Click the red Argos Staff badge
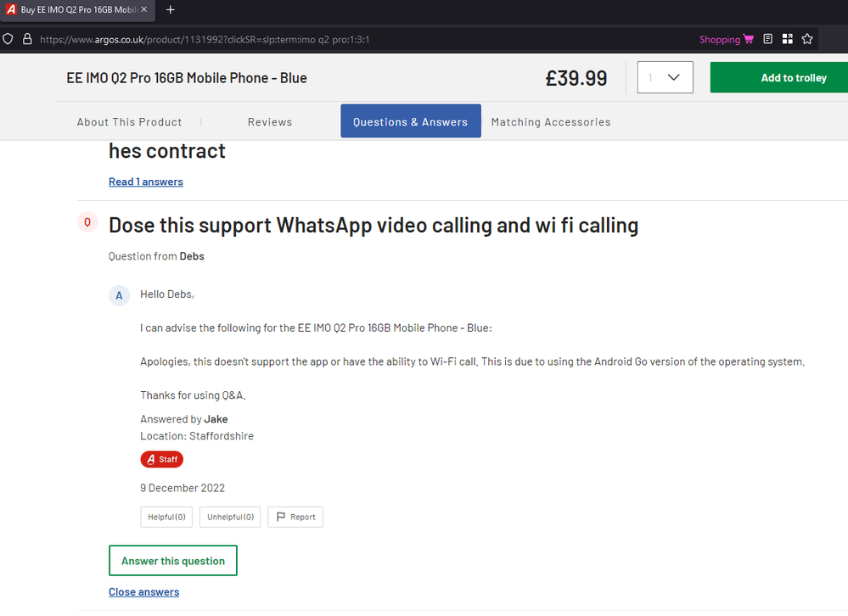Screen dimensions: 848x616 (x=161, y=459)
